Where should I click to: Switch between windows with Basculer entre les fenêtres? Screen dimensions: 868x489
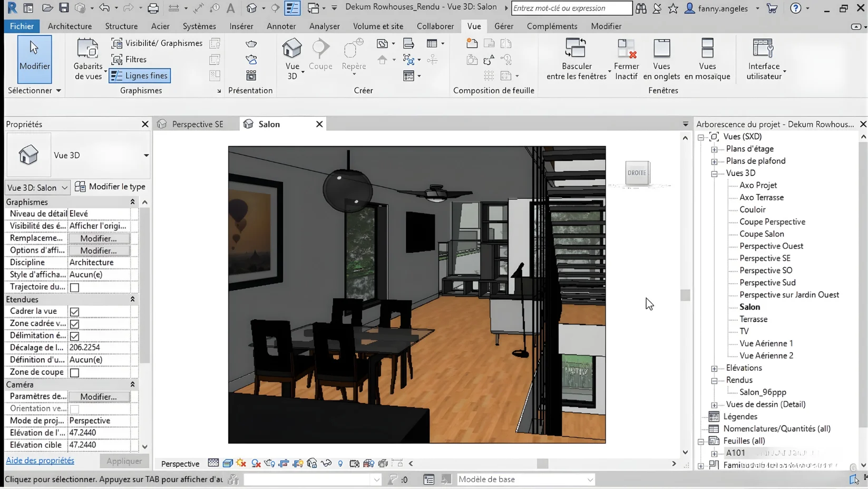coord(576,59)
